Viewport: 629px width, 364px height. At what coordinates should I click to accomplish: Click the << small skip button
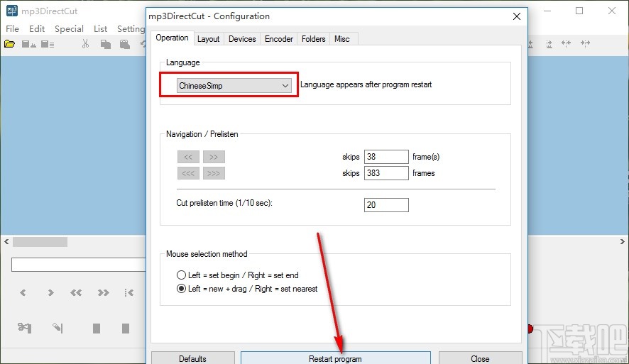[x=188, y=157]
